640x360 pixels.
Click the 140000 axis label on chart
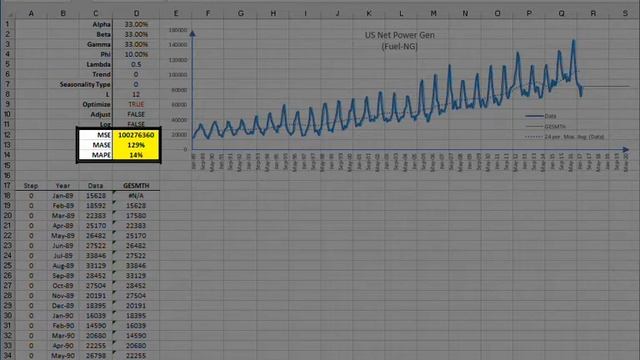point(178,45)
